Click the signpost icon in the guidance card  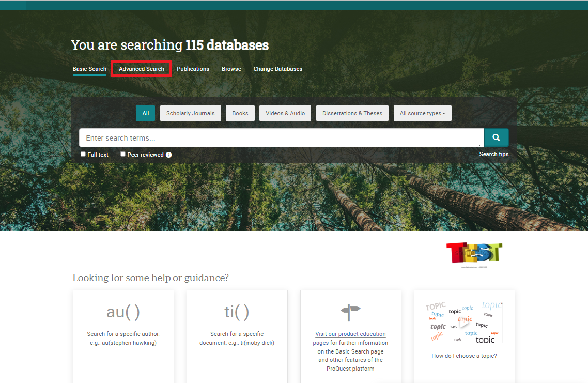[350, 312]
